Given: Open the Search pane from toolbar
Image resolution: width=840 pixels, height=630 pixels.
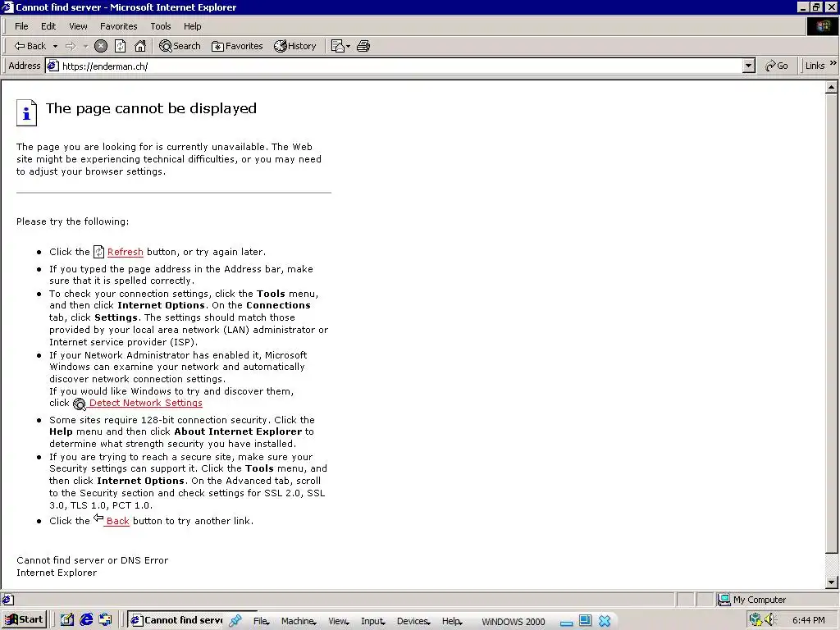Looking at the screenshot, I should (x=180, y=46).
